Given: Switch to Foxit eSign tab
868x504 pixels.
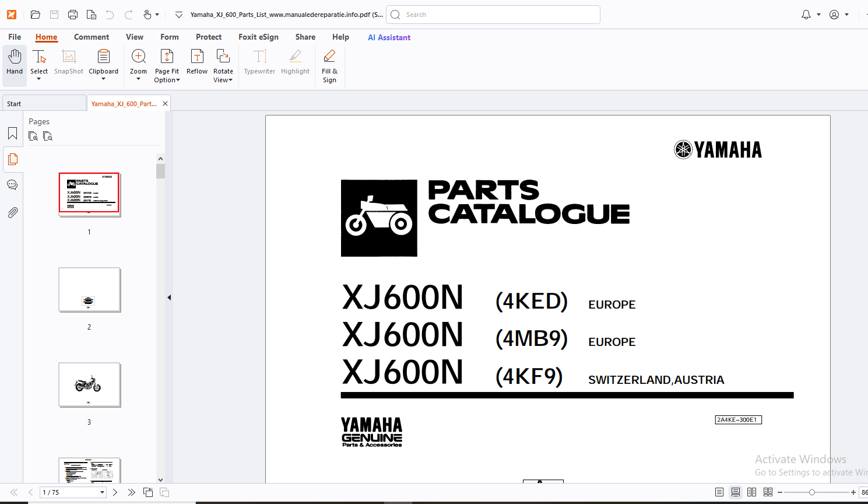Looking at the screenshot, I should pyautogui.click(x=258, y=37).
